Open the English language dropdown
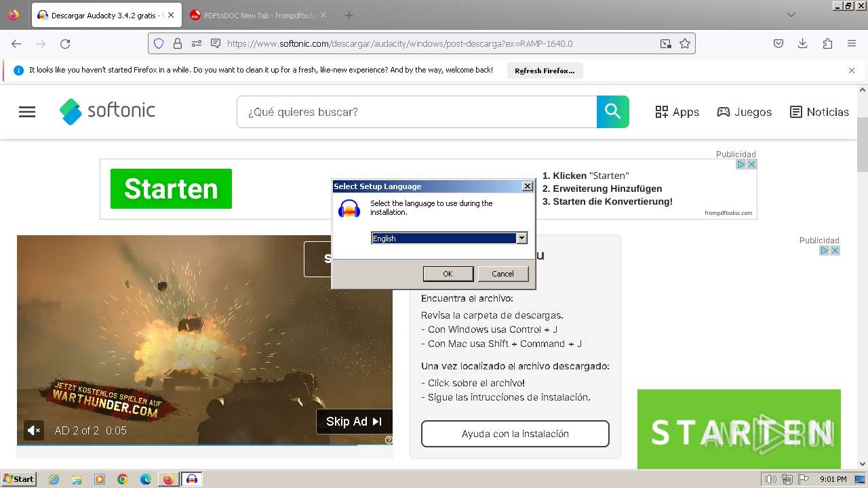 pos(521,238)
